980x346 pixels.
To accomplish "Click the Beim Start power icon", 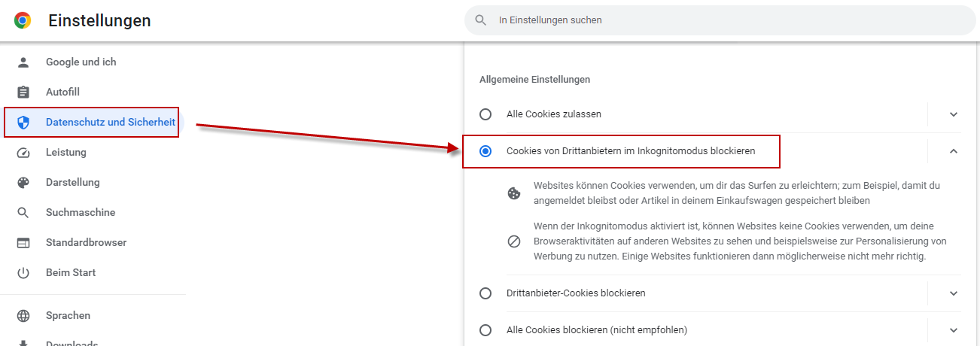I will (x=23, y=272).
